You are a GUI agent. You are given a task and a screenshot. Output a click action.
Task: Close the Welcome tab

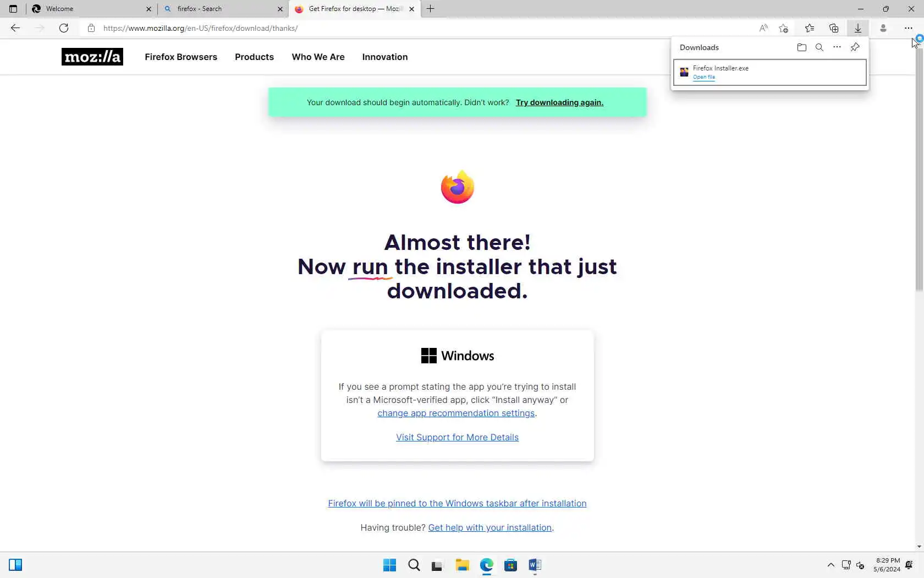[x=148, y=9]
